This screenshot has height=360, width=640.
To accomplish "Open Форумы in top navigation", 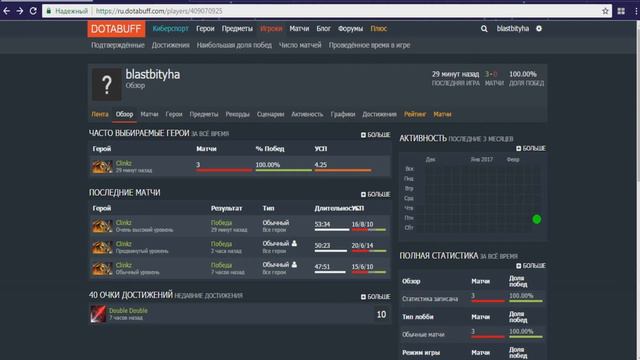I will (x=350, y=29).
